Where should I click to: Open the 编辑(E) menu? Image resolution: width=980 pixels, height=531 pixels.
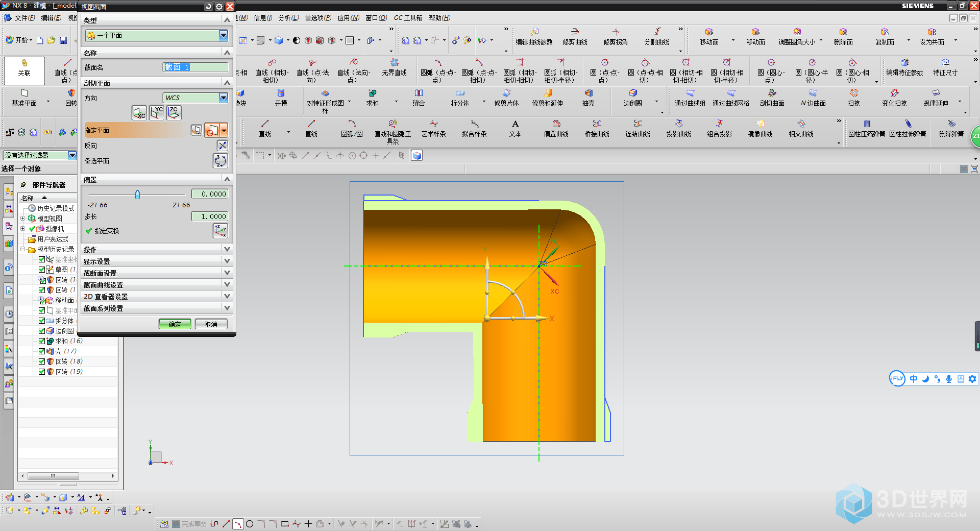pos(51,18)
